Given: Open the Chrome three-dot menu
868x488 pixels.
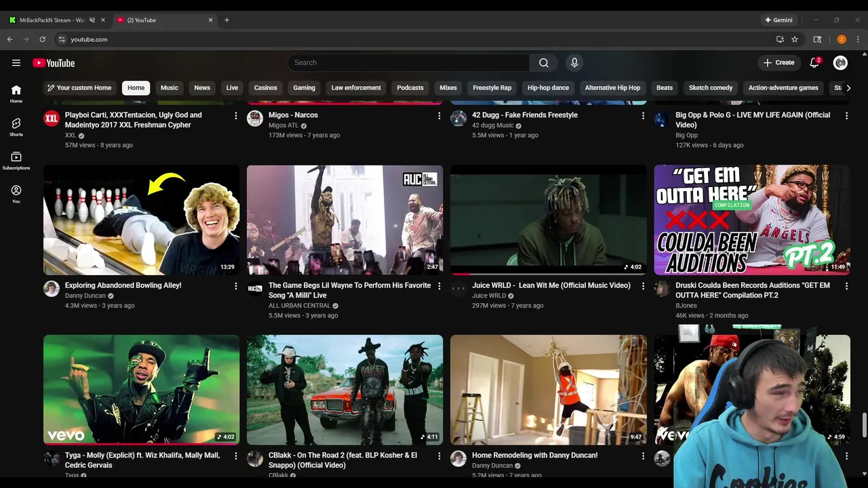Looking at the screenshot, I should tap(859, 39).
